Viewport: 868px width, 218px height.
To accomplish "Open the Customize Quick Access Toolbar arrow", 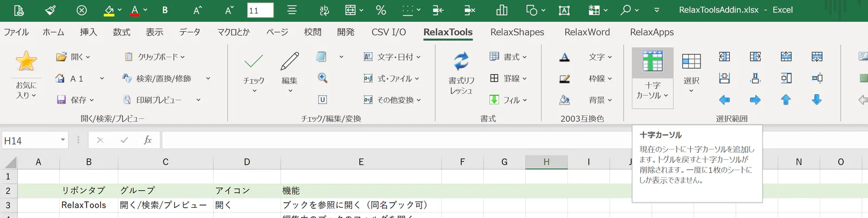I will tap(657, 10).
